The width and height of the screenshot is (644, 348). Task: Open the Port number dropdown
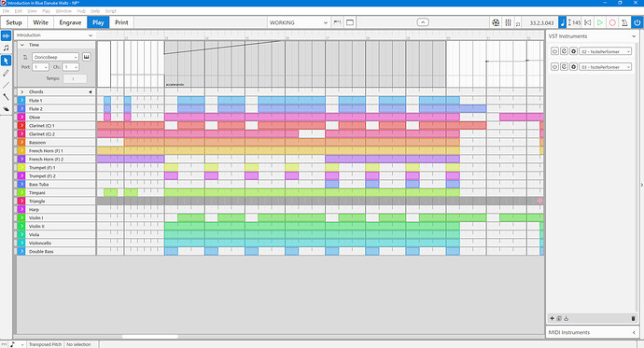[41, 67]
